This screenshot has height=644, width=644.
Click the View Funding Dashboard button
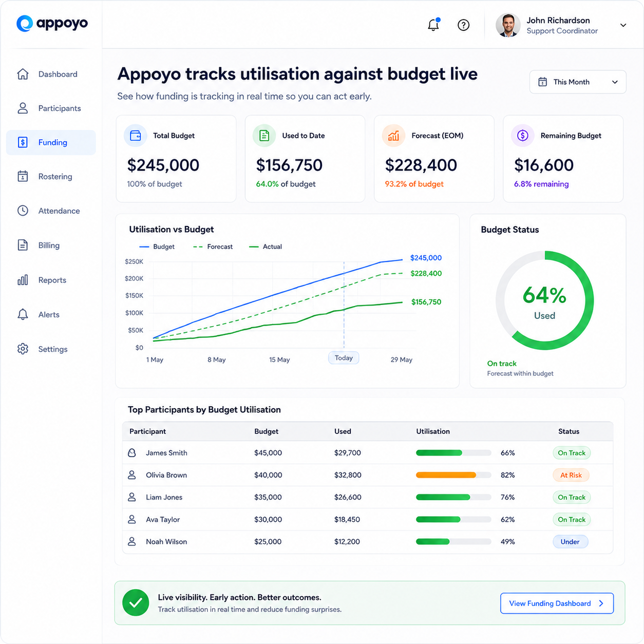pyautogui.click(x=557, y=603)
